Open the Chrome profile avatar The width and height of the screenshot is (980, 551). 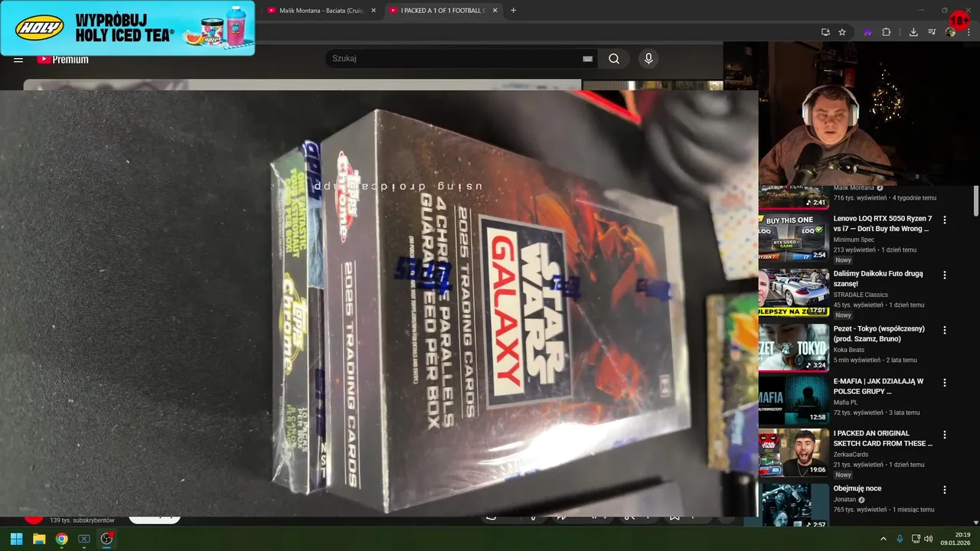950,32
